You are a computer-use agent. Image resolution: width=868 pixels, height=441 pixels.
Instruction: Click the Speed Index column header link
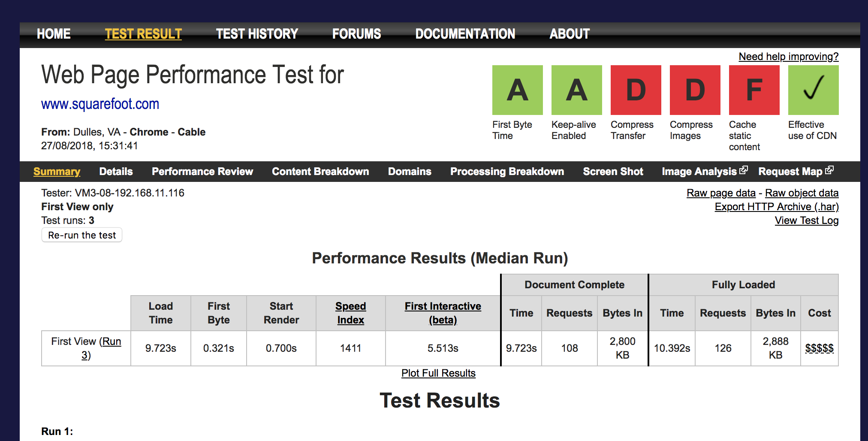click(350, 313)
